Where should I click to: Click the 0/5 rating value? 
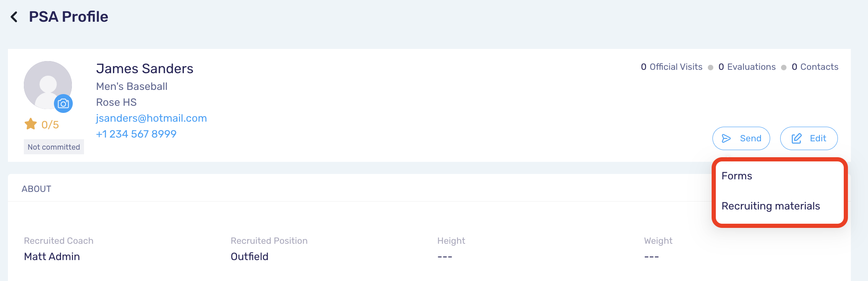click(50, 125)
